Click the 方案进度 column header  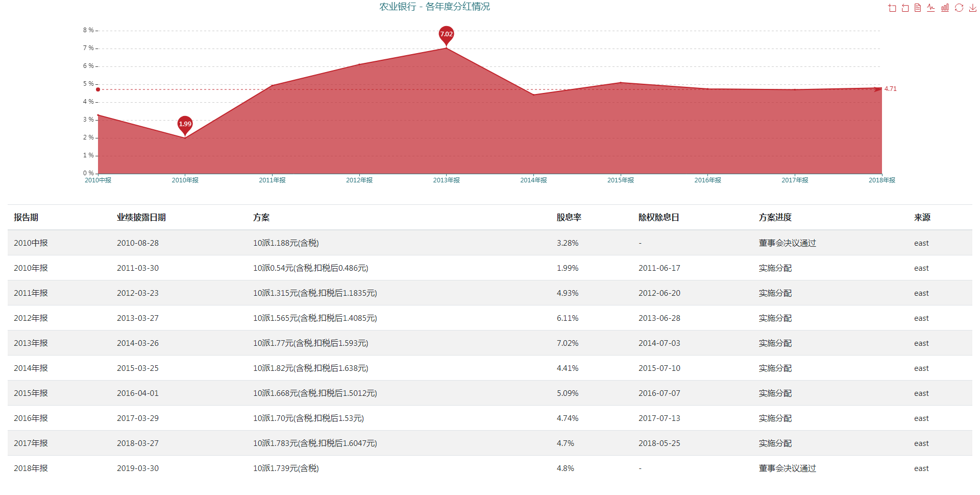pyautogui.click(x=775, y=218)
